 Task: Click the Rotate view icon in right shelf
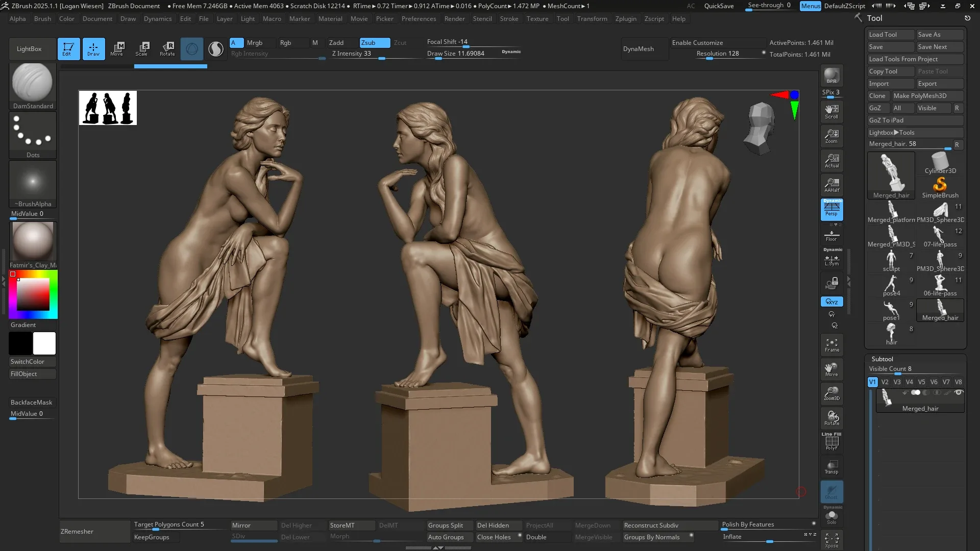pyautogui.click(x=831, y=418)
